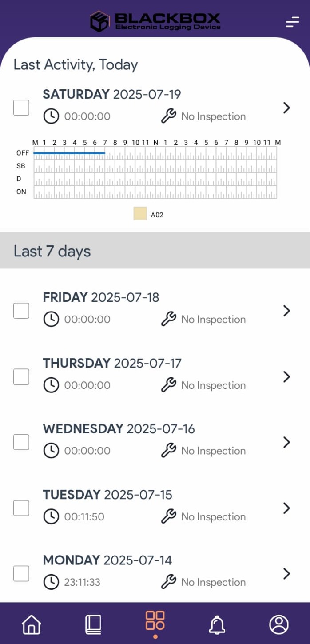310x644 pixels.
Task: Click the blue OFF duty line on graph
Action: coord(69,153)
